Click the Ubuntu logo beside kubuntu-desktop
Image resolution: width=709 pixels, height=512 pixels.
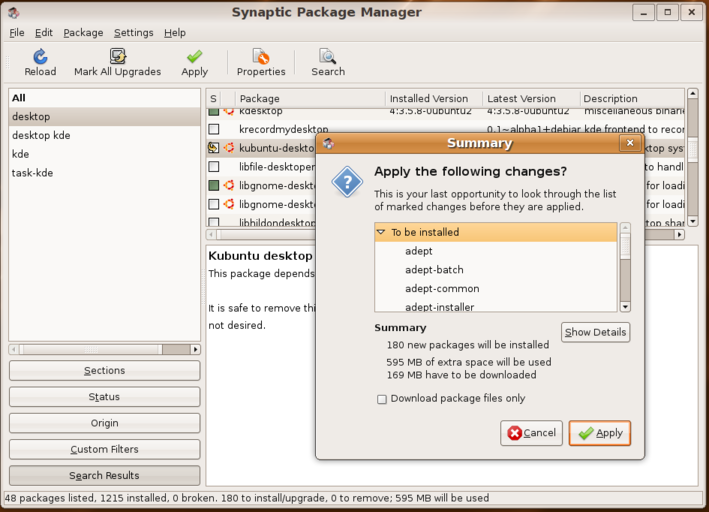pyautogui.click(x=229, y=147)
